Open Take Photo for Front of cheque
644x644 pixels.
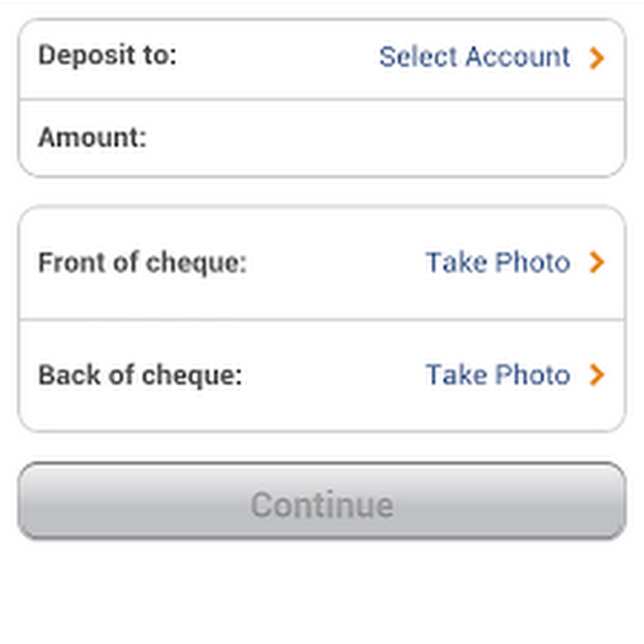click(497, 263)
